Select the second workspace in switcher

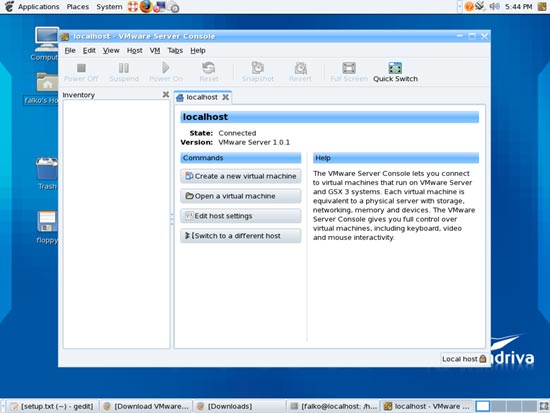[498, 406]
